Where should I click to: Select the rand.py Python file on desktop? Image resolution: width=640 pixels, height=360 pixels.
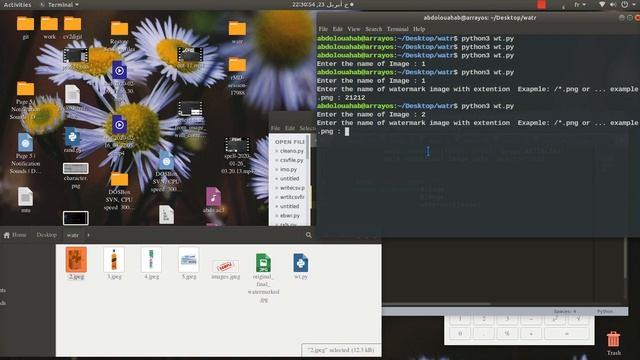pyautogui.click(x=72, y=137)
